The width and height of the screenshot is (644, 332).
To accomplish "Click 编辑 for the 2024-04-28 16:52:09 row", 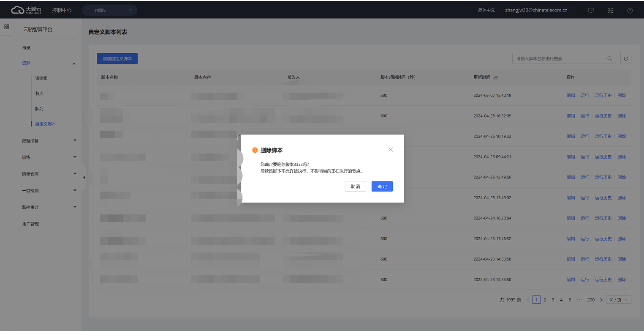I will (571, 116).
